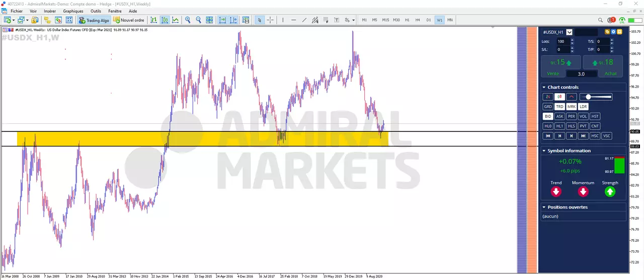The width and height of the screenshot is (644, 280).
Task: Open the Aide menu
Action: (133, 11)
